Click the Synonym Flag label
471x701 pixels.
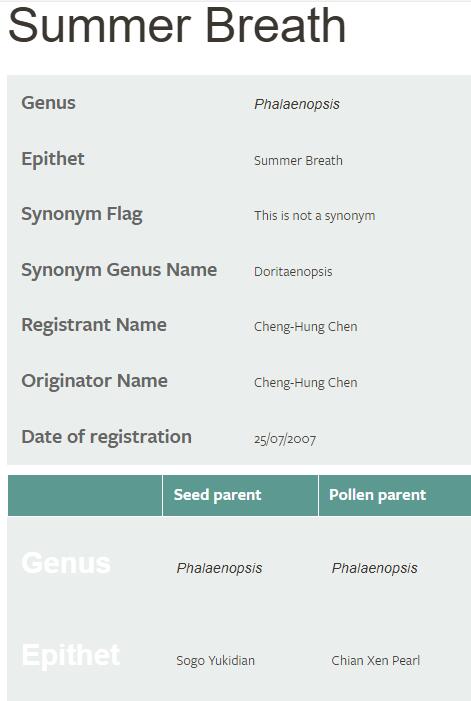coord(82,214)
